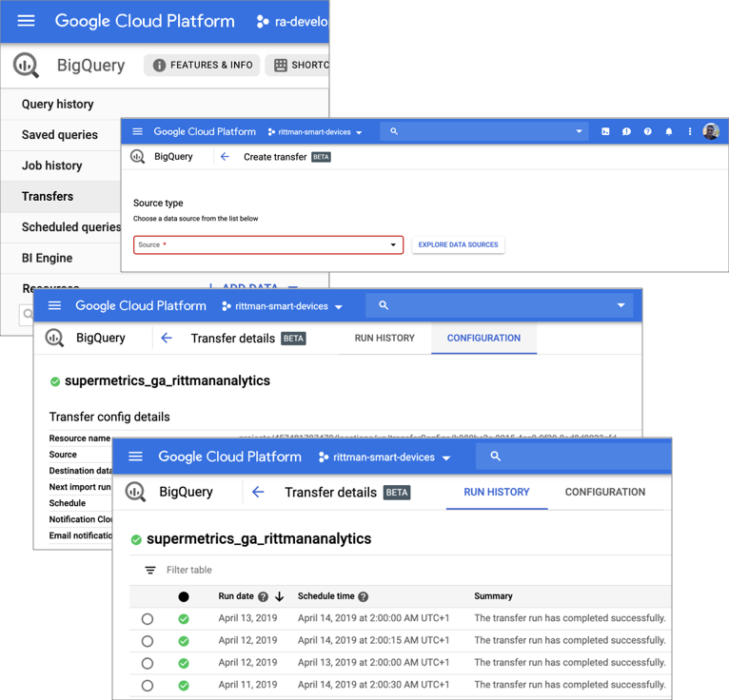Click the user account avatar
The height and width of the screenshot is (700, 729).
[711, 131]
